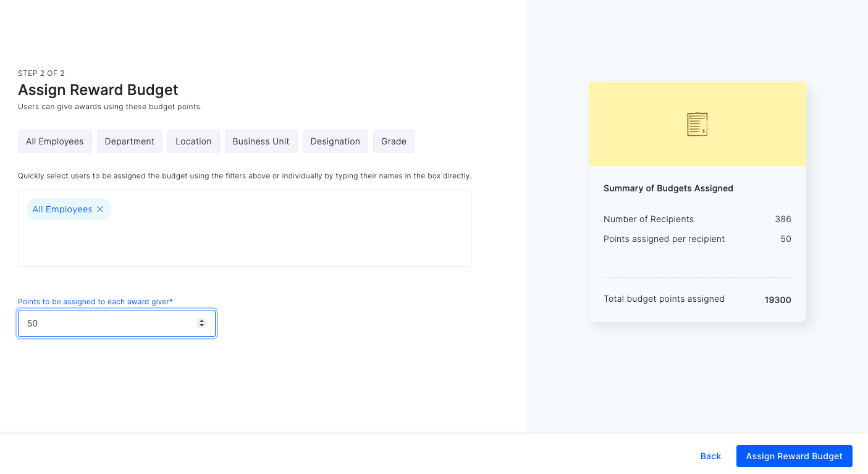The height and width of the screenshot is (474, 868).
Task: Click the Total budget points assigned label
Action: tap(664, 299)
